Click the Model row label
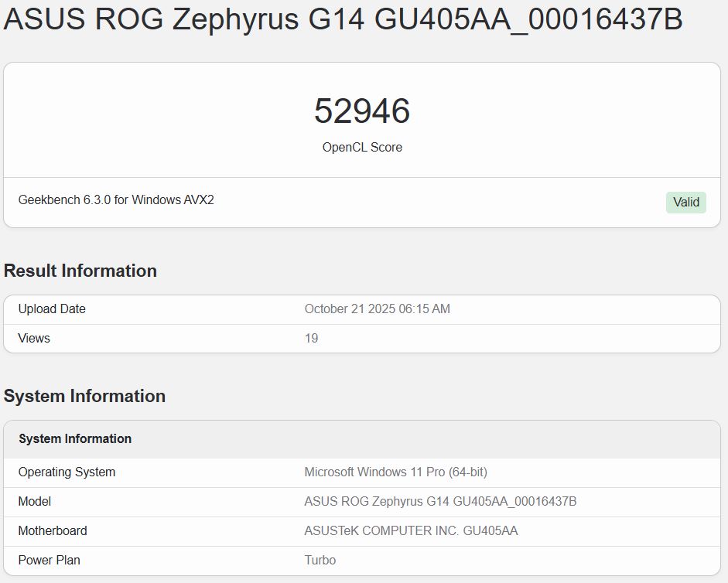This screenshot has width=728, height=583. pyautogui.click(x=35, y=502)
